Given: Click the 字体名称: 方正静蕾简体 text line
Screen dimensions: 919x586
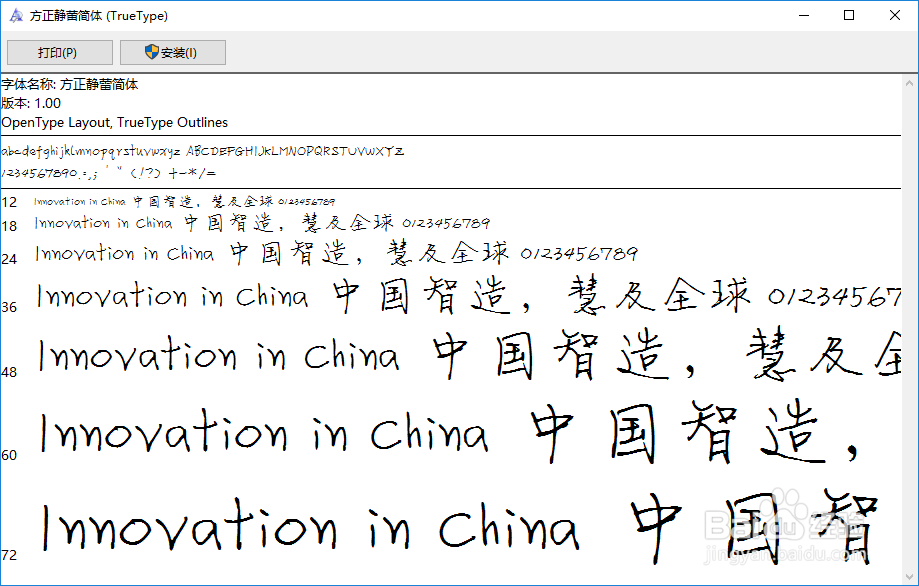Looking at the screenshot, I should pos(70,84).
